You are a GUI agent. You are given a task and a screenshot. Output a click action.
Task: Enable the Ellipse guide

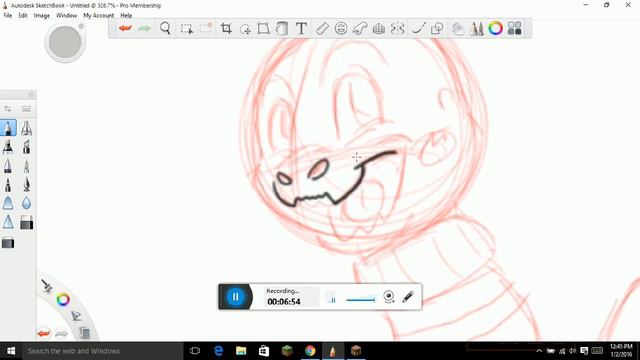point(341,28)
